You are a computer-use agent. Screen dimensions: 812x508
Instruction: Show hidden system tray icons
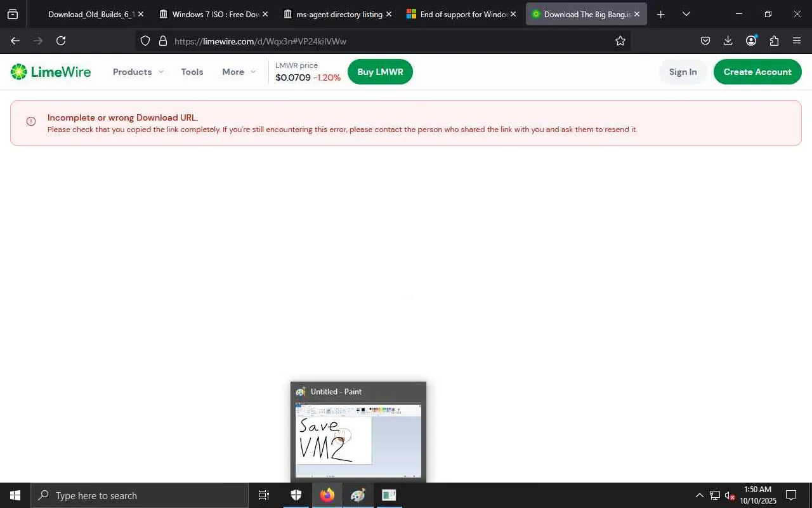[x=700, y=495]
